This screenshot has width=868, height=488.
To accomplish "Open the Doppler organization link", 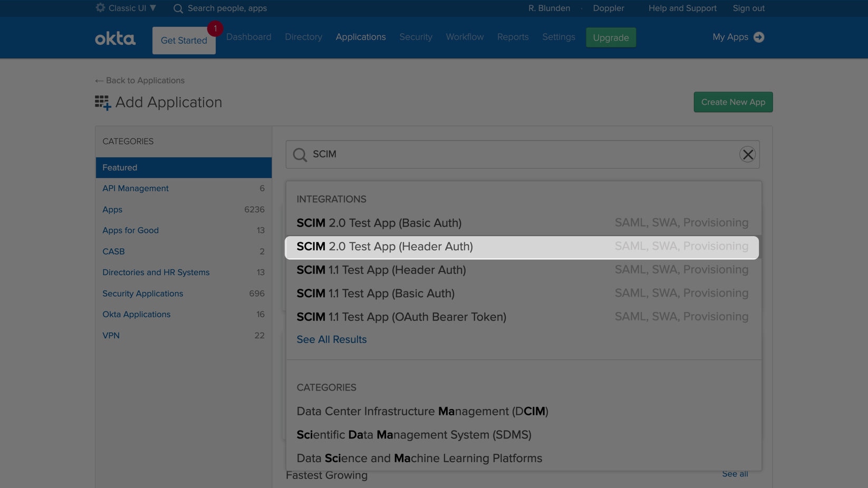I will tap(609, 8).
